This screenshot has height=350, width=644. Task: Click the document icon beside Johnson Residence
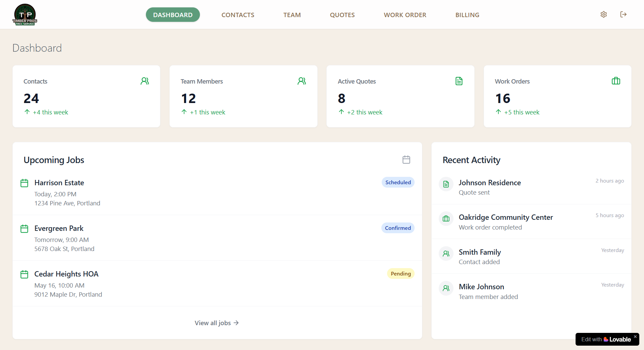(446, 184)
